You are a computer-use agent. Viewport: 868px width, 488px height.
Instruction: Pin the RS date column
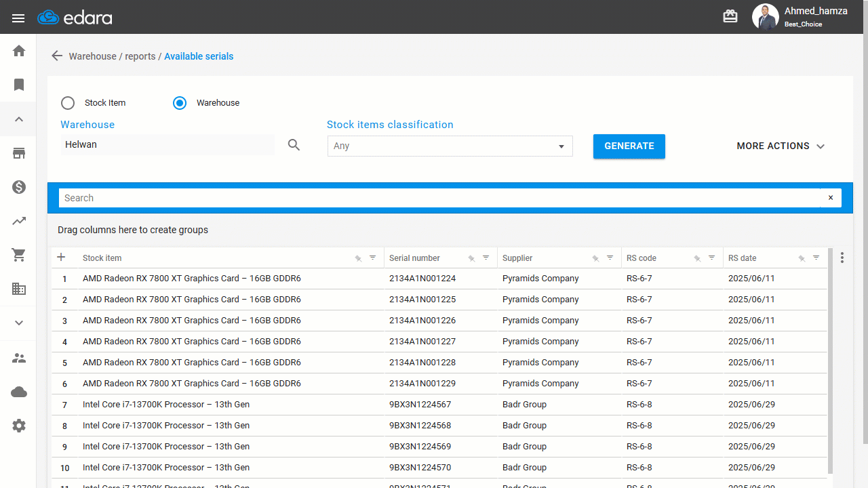[x=802, y=258]
